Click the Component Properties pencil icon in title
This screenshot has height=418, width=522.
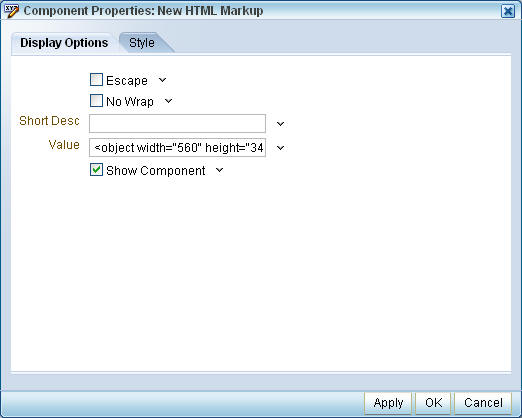click(11, 11)
